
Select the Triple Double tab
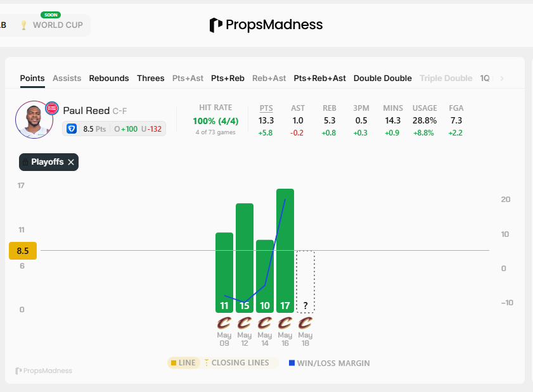pyautogui.click(x=446, y=78)
